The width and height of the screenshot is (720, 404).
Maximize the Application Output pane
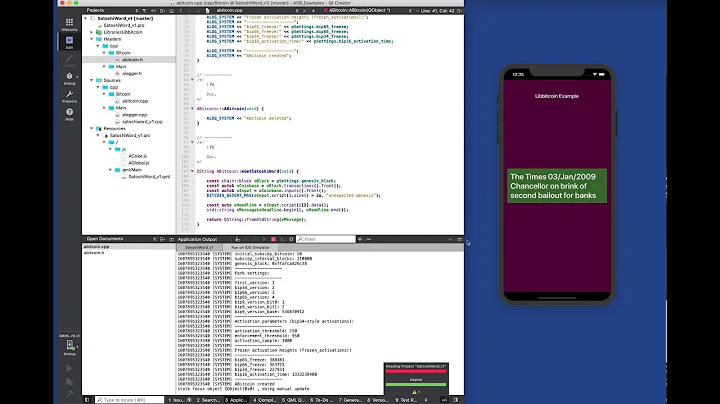[459, 239]
